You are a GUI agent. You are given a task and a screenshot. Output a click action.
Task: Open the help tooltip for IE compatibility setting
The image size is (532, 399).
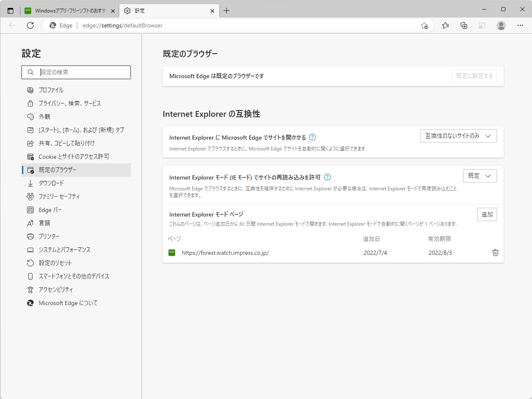click(312, 137)
